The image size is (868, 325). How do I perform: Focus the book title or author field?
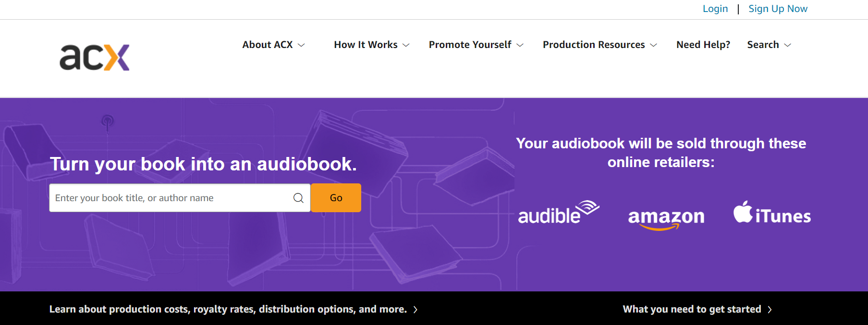(180, 198)
